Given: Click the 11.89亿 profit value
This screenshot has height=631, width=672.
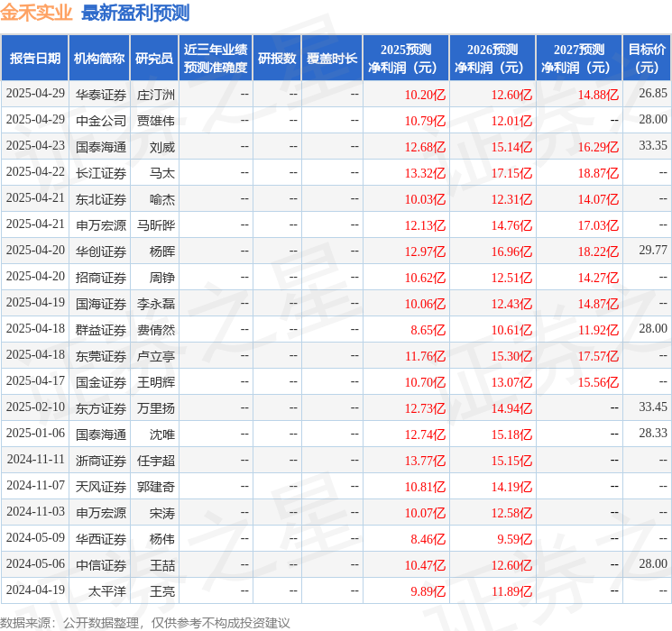Looking at the screenshot, I should [x=511, y=591].
